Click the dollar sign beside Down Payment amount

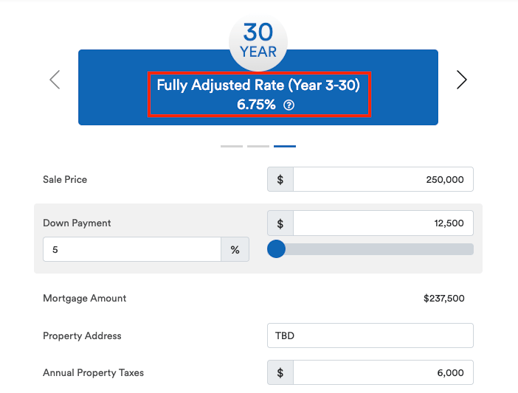point(280,223)
